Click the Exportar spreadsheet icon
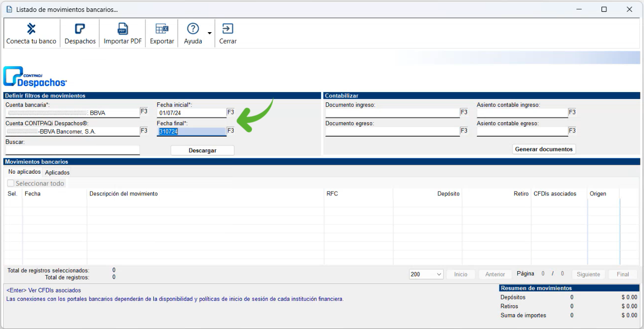Image resolution: width=644 pixels, height=329 pixels. click(x=162, y=29)
